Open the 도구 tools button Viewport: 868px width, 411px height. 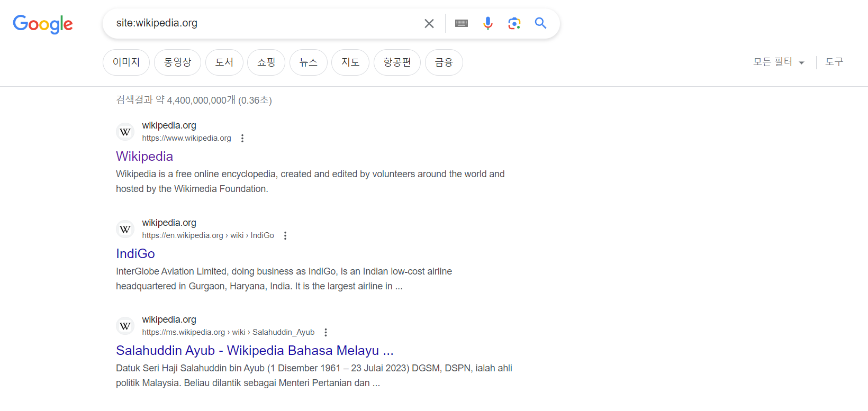click(834, 62)
